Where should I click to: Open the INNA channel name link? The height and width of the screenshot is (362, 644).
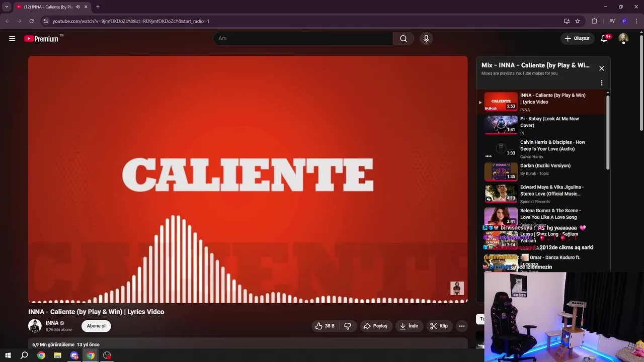(52, 323)
